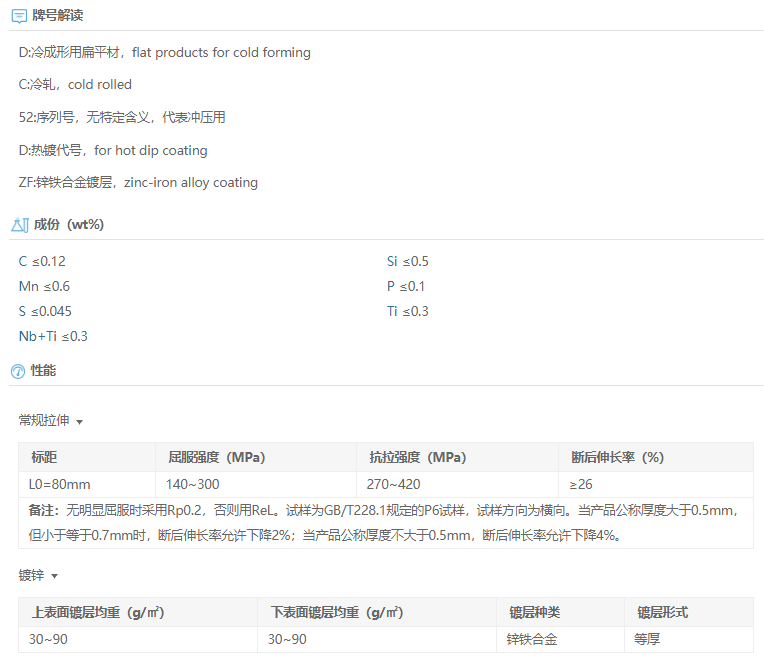Click the 备注 remark text
Image resolution: width=773 pixels, height=662 pixels.
coord(386,523)
